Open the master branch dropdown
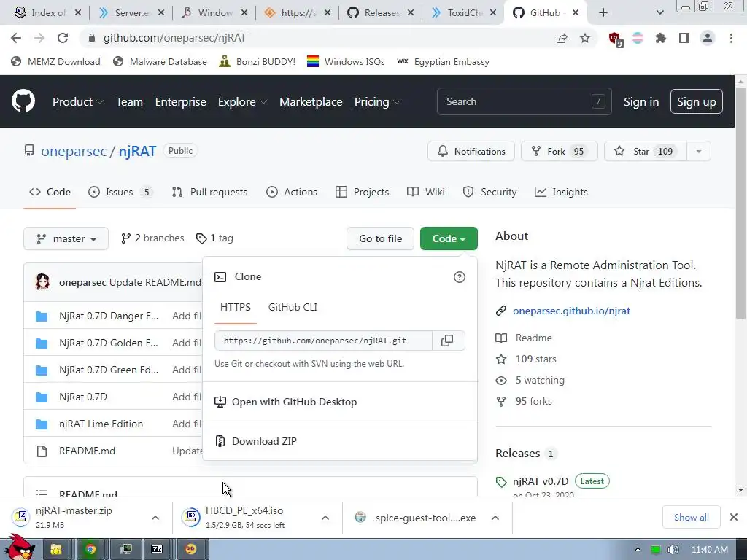 click(x=66, y=238)
